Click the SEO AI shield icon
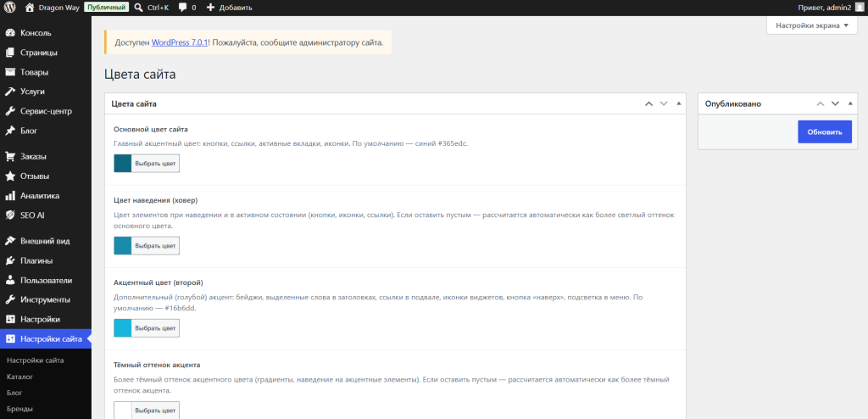 [x=10, y=215]
